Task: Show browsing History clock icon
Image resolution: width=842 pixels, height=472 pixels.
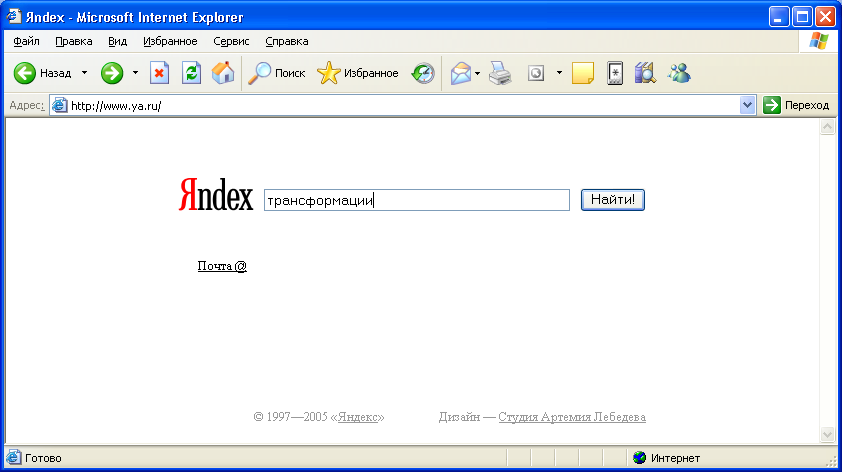Action: 423,73
